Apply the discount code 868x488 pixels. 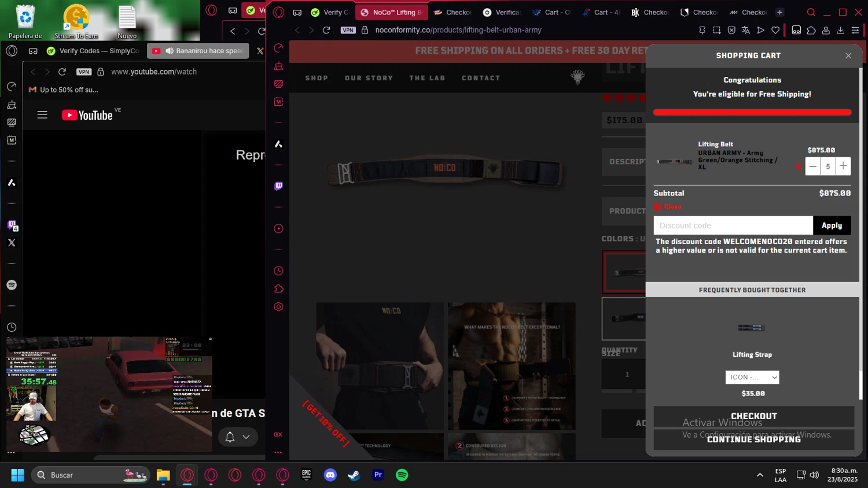click(x=832, y=225)
